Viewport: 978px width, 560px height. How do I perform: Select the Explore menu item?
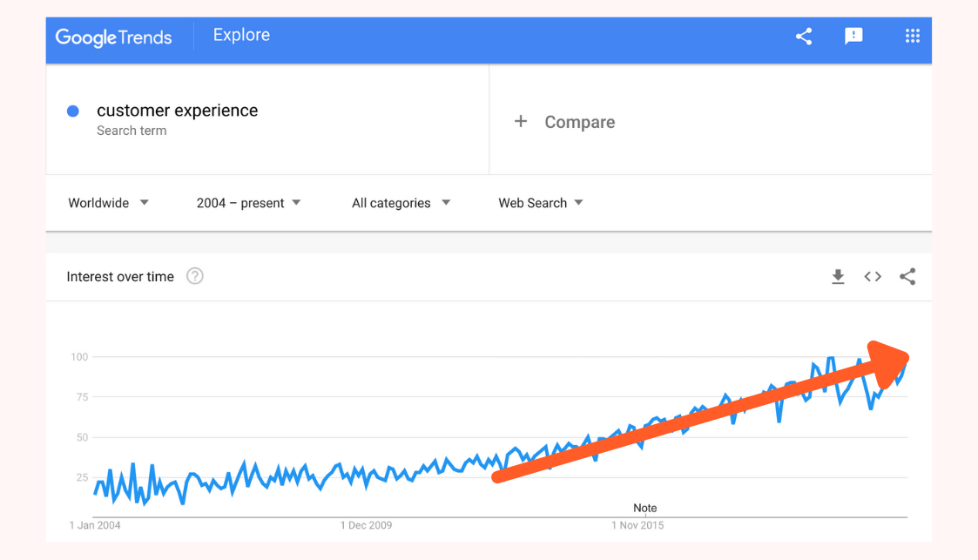[x=241, y=35]
